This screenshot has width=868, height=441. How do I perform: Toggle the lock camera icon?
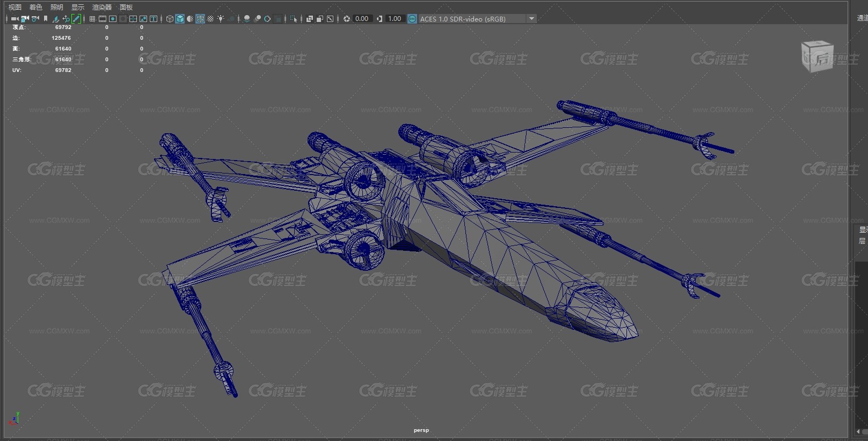[x=25, y=19]
